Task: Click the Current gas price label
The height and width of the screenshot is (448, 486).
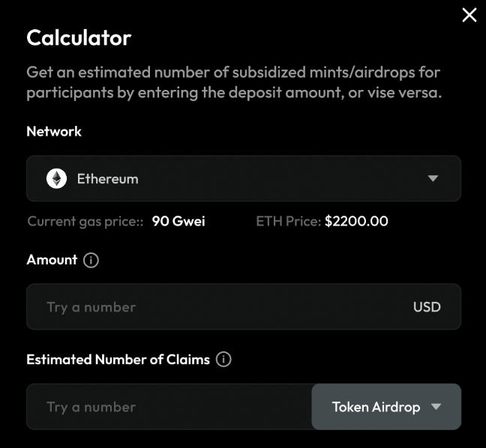Action: [85, 222]
